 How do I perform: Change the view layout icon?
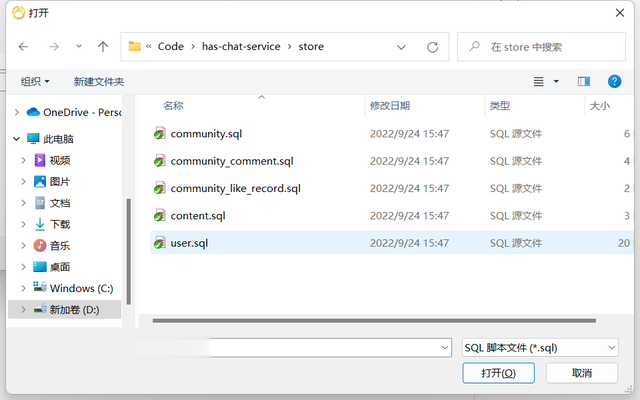538,82
